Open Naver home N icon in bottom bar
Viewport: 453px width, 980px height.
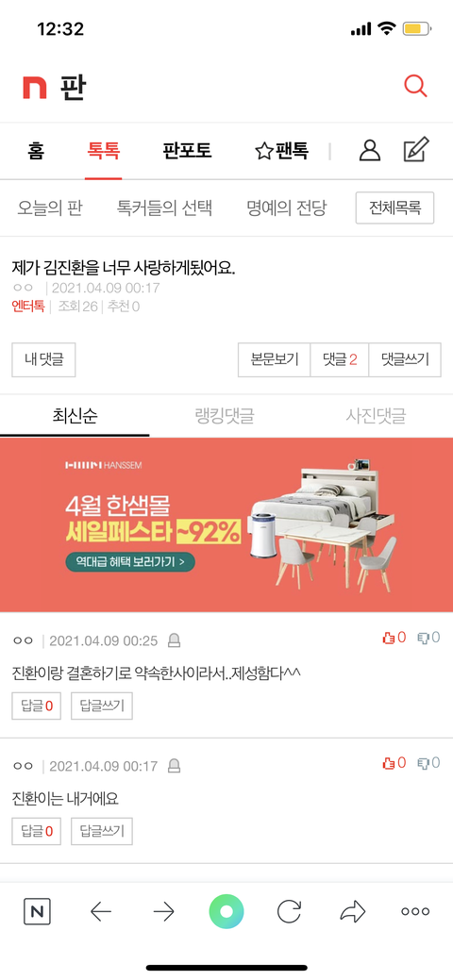[37, 912]
